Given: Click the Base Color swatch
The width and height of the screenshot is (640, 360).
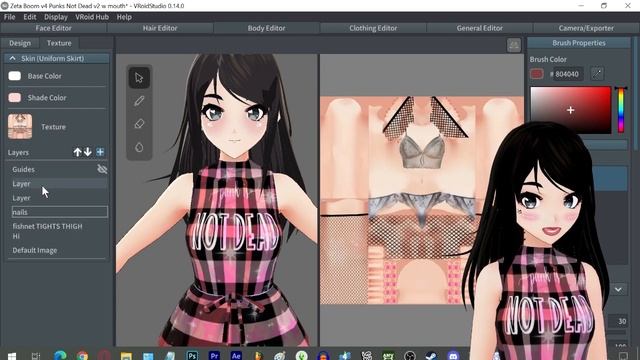Looking at the screenshot, I should [x=15, y=76].
